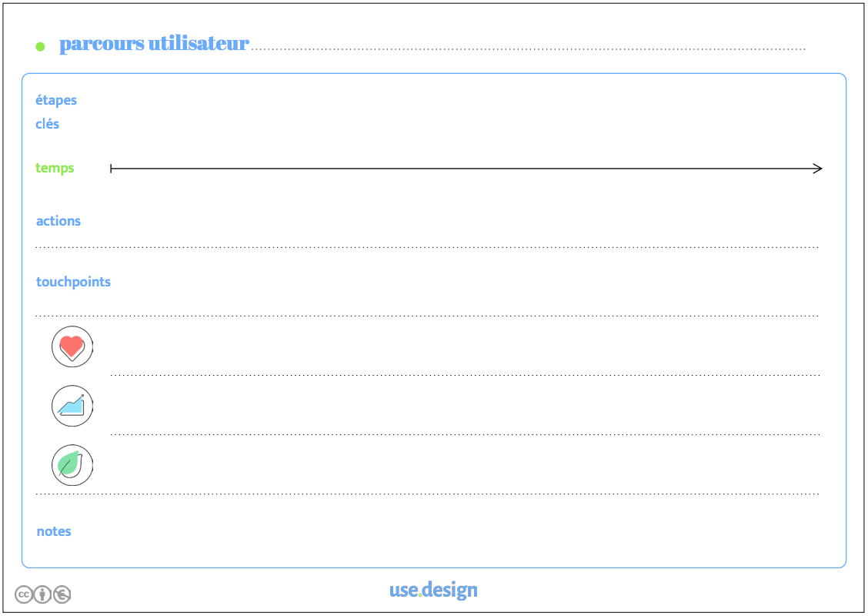Select the touchpoints row label
The height and width of the screenshot is (616, 868).
click(73, 282)
